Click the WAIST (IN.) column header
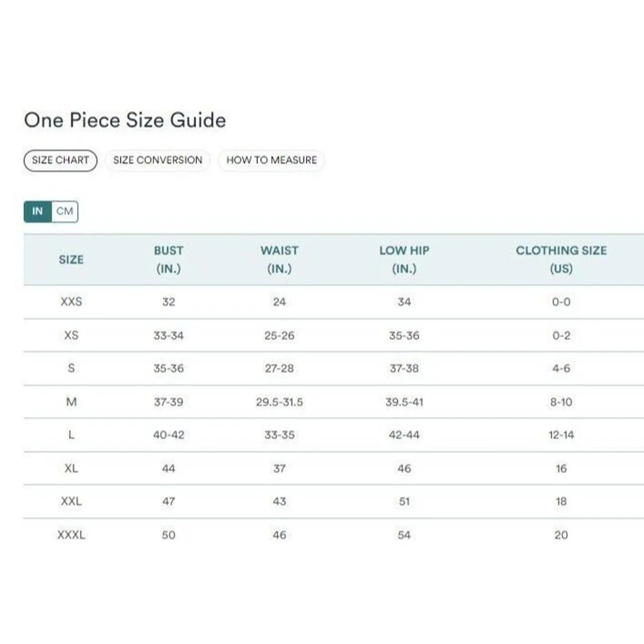This screenshot has height=644, width=644. pos(279,260)
